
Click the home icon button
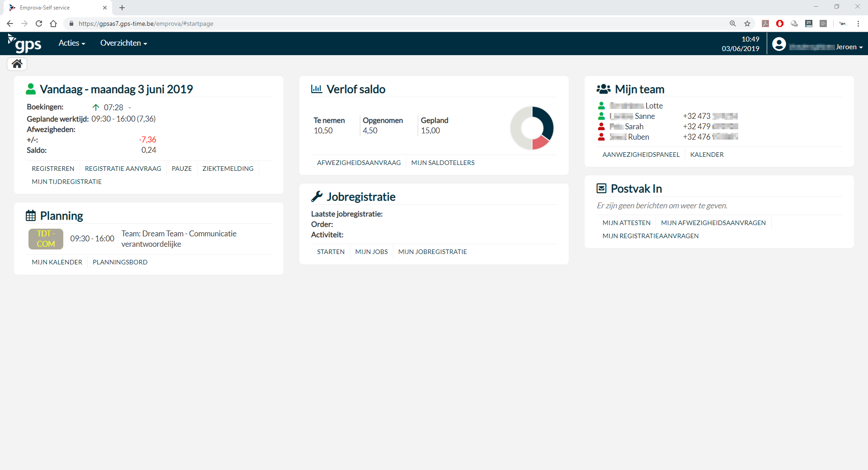(x=17, y=64)
